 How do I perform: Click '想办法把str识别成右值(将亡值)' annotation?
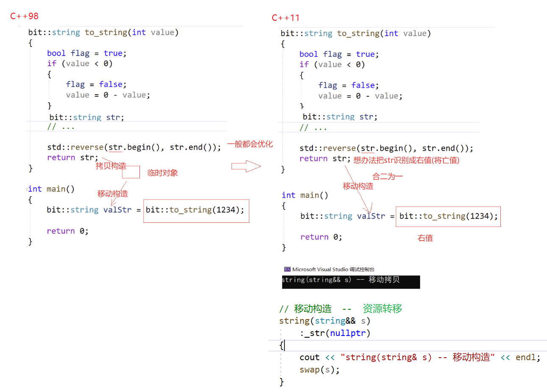(406, 160)
